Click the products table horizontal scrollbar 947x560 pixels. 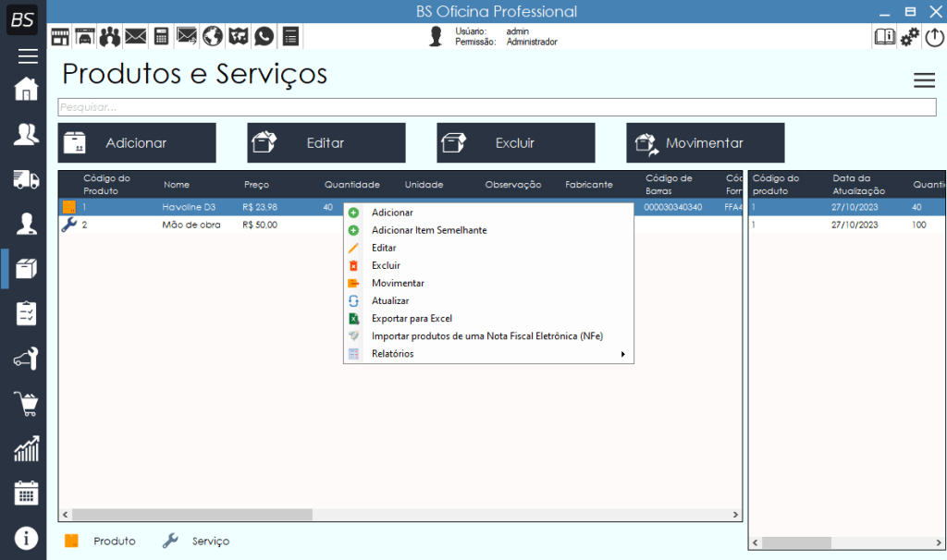(192, 515)
